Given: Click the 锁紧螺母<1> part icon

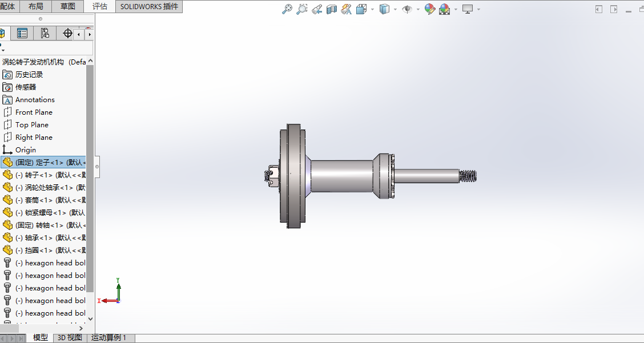Looking at the screenshot, I should [x=7, y=212].
